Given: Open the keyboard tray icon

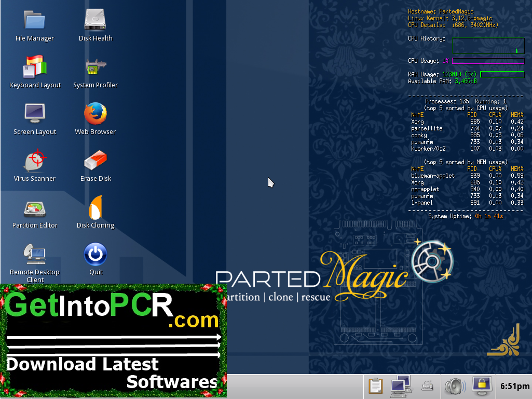Looking at the screenshot, I should (x=427, y=386).
